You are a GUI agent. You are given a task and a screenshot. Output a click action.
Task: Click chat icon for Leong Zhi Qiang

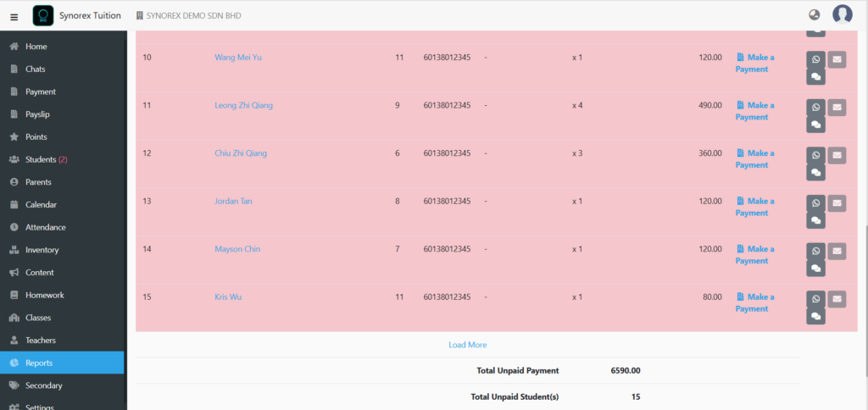tap(816, 125)
